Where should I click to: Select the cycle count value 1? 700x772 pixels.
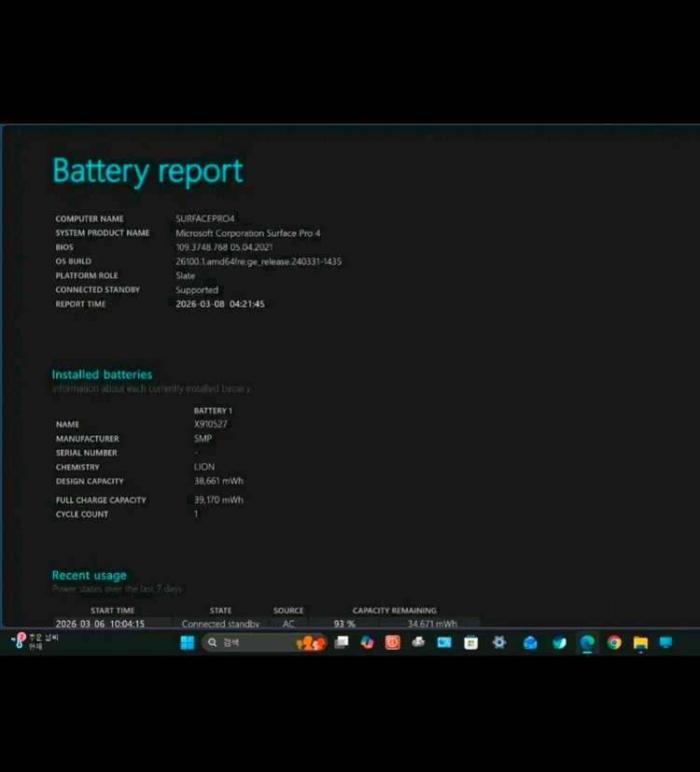pyautogui.click(x=196, y=514)
